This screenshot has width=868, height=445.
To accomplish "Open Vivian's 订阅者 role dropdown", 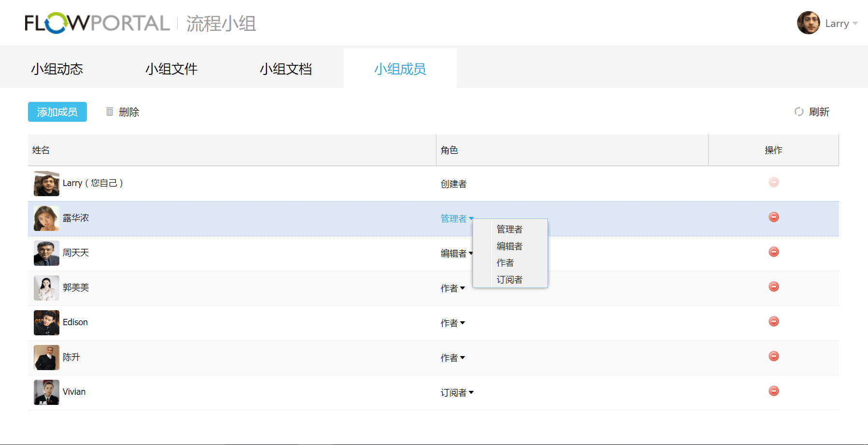I will pyautogui.click(x=457, y=392).
